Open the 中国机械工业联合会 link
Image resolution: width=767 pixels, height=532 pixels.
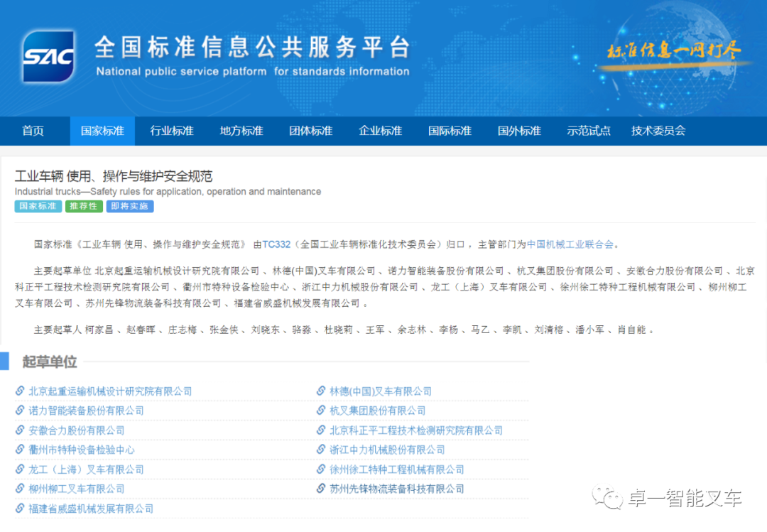[570, 244]
